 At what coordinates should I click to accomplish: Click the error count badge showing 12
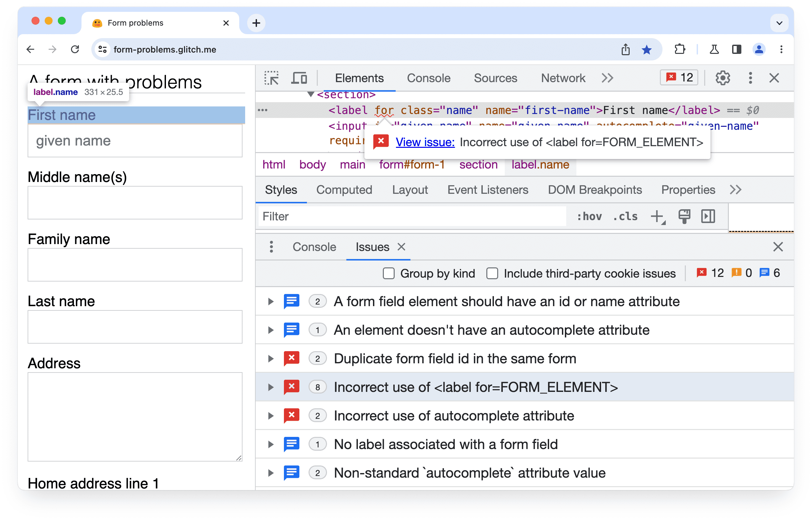pyautogui.click(x=680, y=78)
